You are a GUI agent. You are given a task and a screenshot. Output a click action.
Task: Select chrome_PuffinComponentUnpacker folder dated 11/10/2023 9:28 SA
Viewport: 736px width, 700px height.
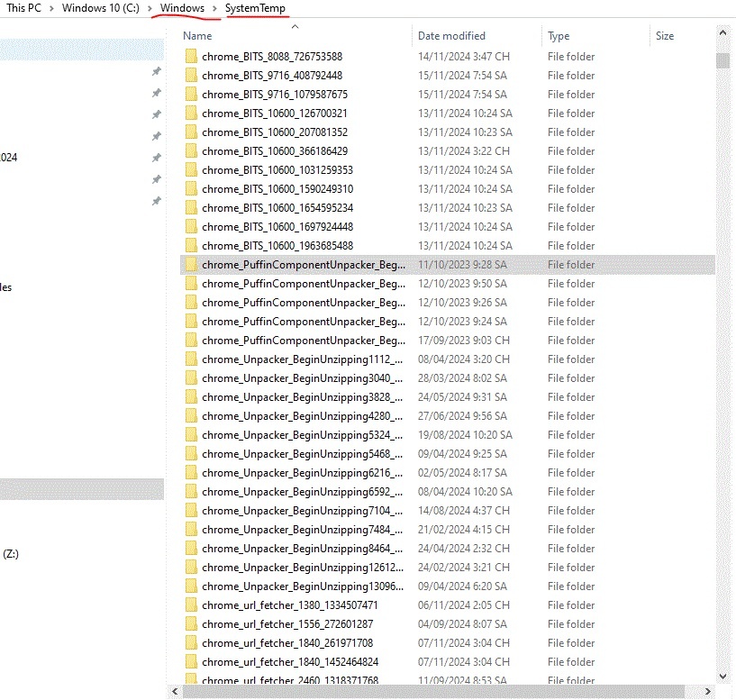coord(448,265)
